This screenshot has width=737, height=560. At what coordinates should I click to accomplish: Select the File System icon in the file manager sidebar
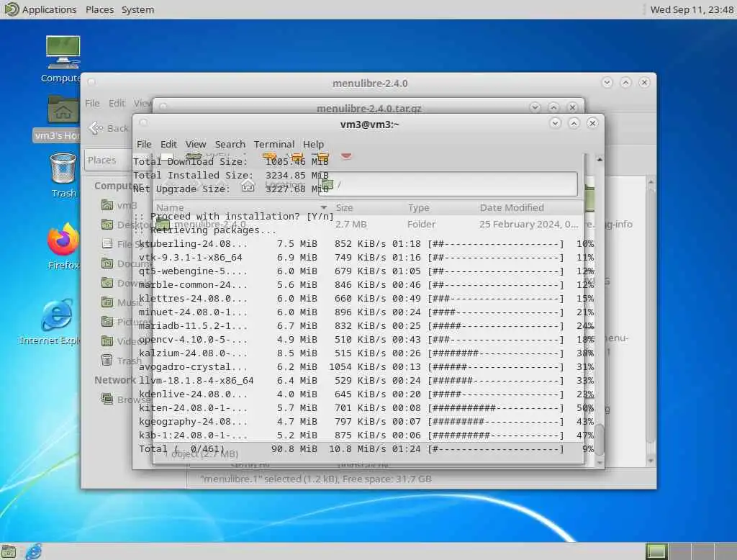[107, 243]
